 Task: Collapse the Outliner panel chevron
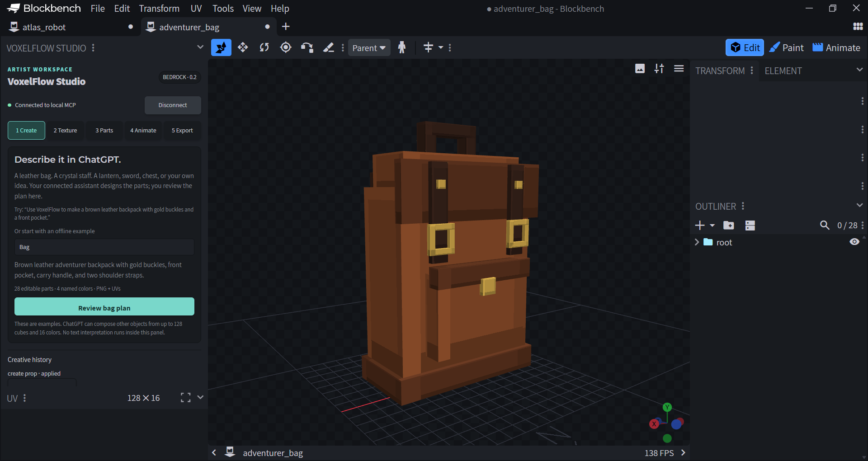pos(859,206)
